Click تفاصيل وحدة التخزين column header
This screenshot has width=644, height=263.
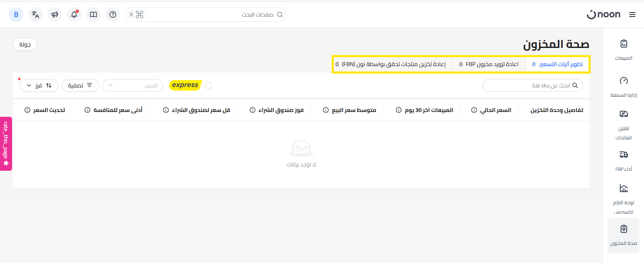click(x=557, y=110)
